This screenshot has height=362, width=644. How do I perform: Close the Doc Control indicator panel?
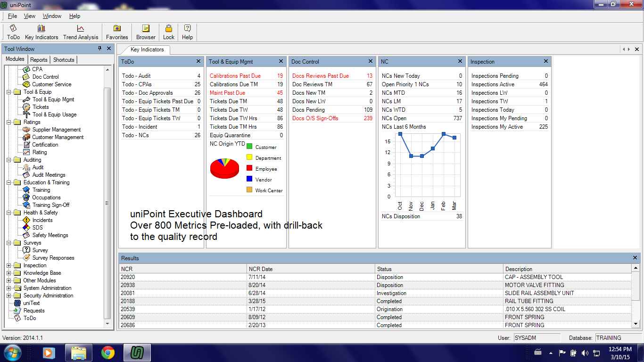pyautogui.click(x=371, y=61)
